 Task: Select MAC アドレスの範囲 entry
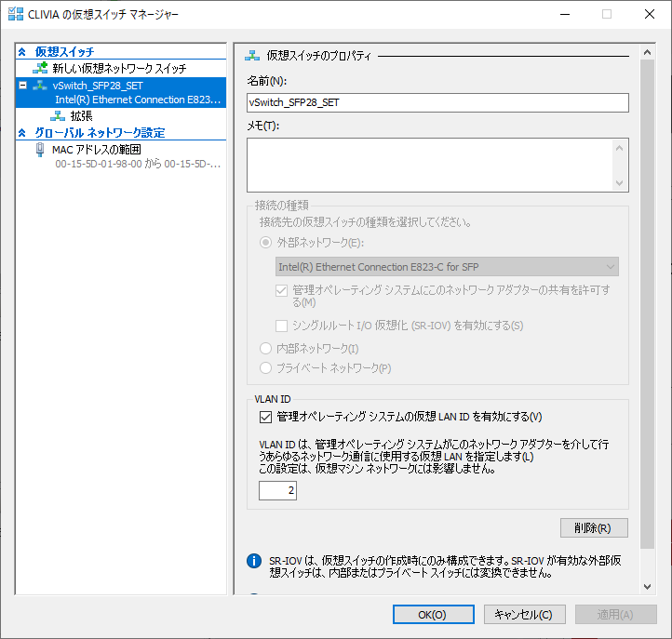tap(97, 150)
